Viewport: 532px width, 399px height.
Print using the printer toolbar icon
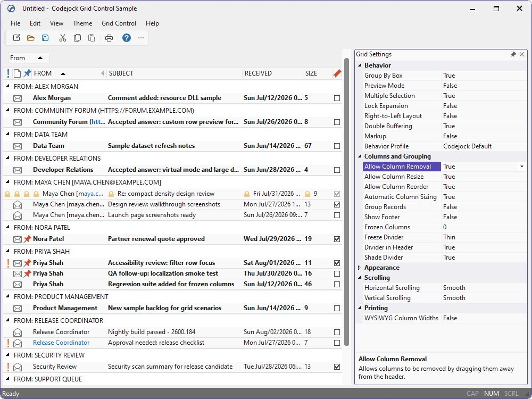(109, 38)
